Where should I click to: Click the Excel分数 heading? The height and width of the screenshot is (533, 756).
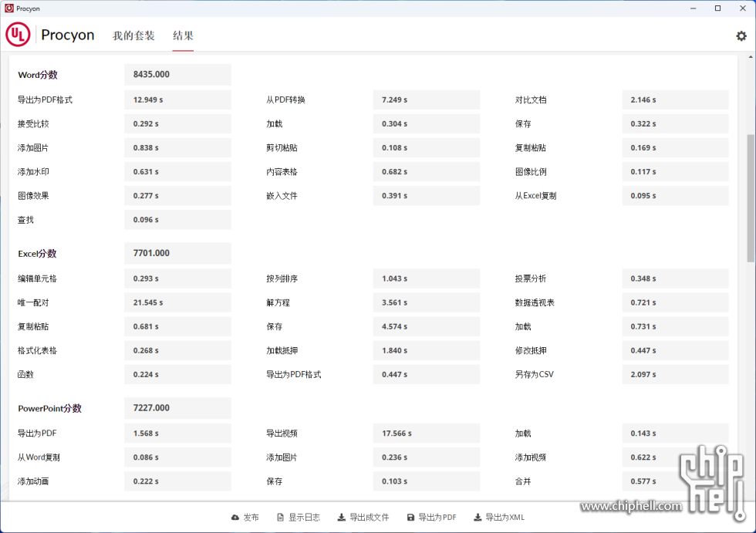pyautogui.click(x=37, y=254)
